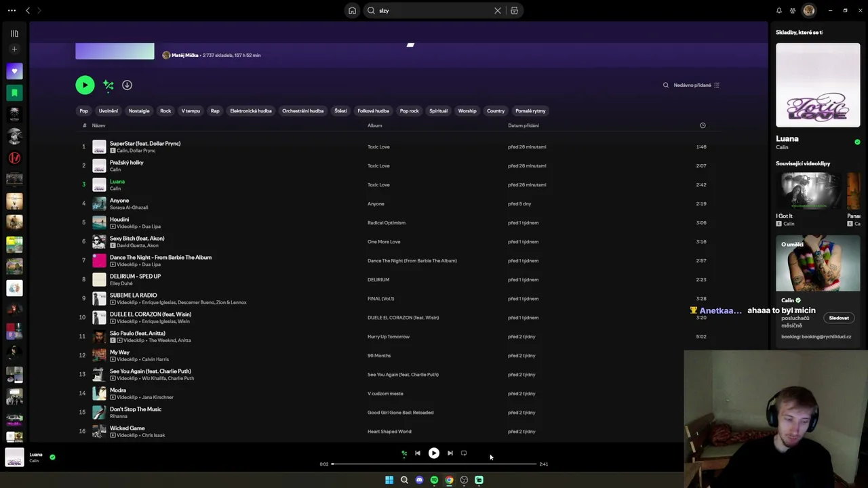Select the Spirituál filter chip
This screenshot has height=488, width=868.
[x=438, y=111]
